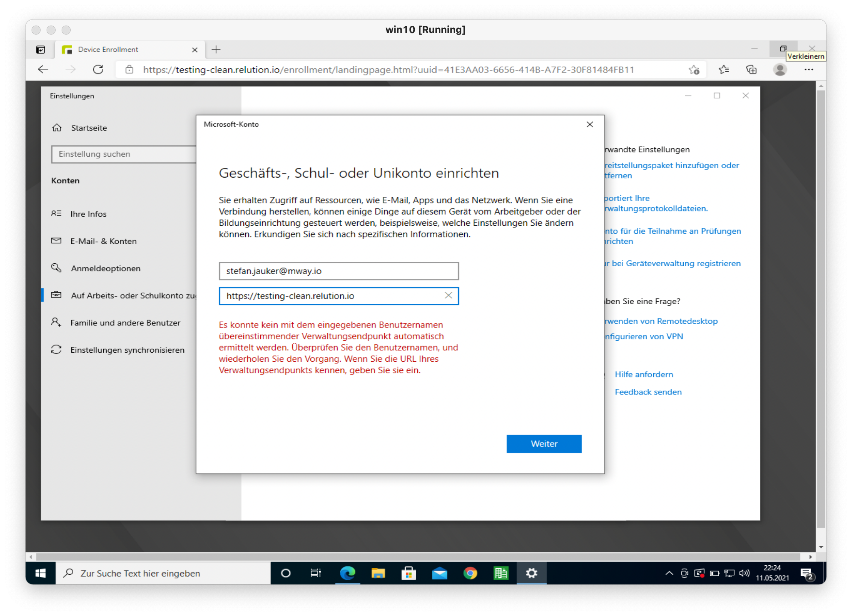Viewport: 852px width, 616px height.
Task: Open Task View in the taskbar
Action: [x=316, y=573]
